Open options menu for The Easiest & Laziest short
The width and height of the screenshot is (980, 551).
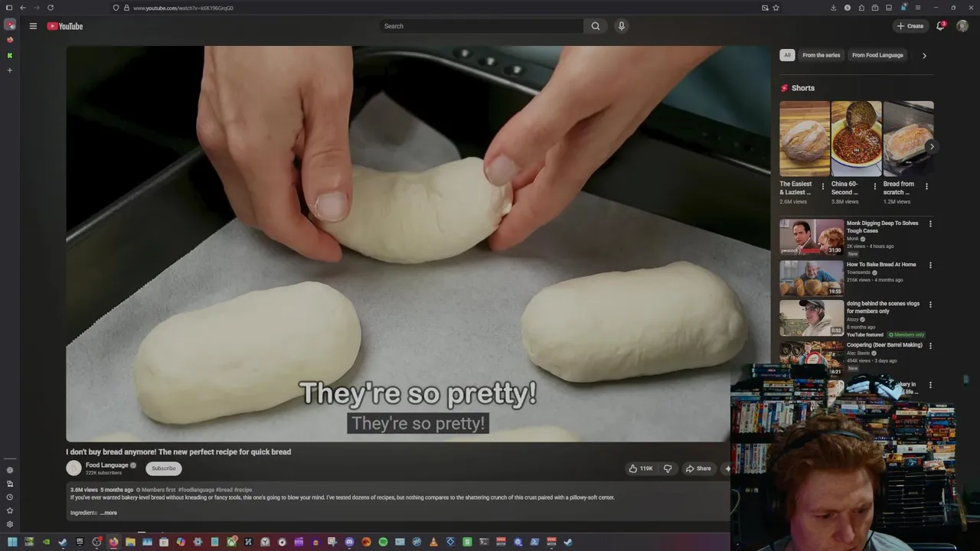(x=823, y=186)
